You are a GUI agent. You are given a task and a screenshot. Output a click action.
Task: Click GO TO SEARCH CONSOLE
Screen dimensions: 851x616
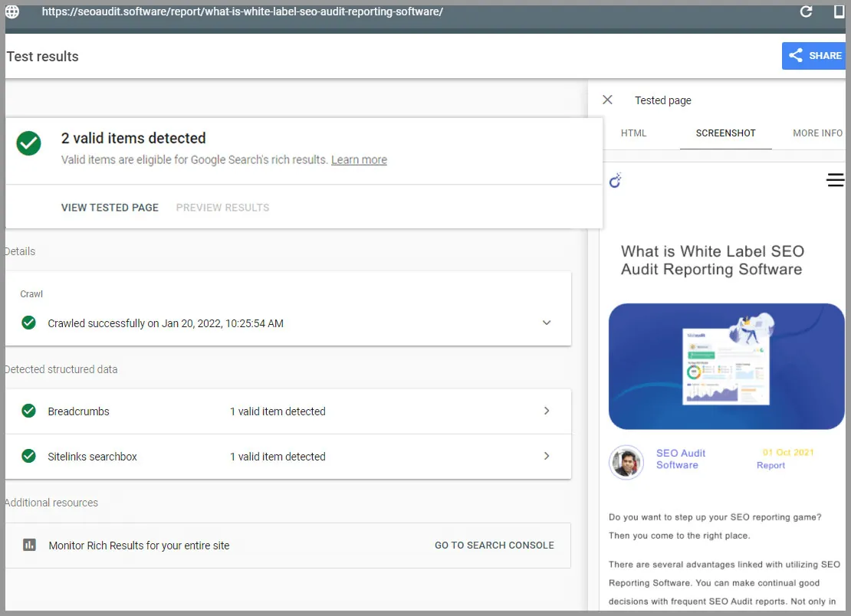[x=495, y=546]
